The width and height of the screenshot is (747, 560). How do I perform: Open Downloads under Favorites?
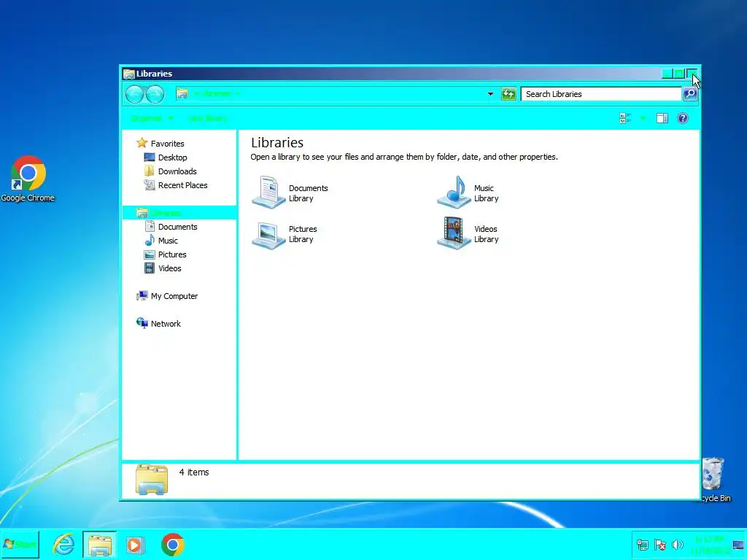tap(170, 171)
